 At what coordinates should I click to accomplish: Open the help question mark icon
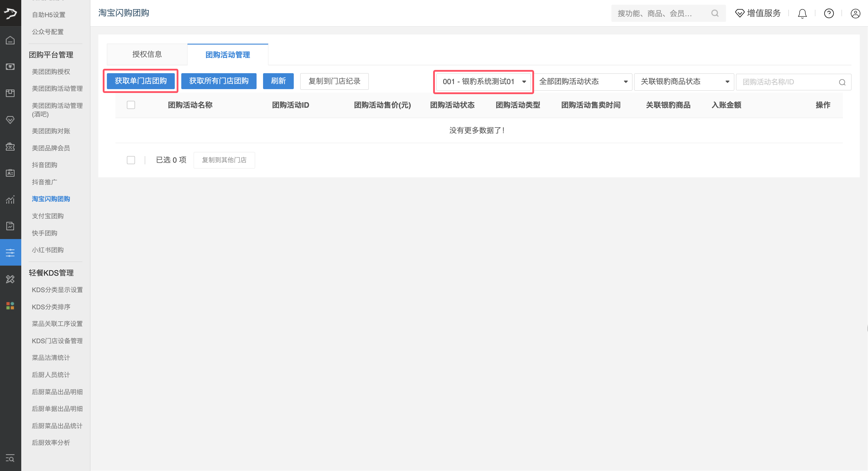click(828, 14)
